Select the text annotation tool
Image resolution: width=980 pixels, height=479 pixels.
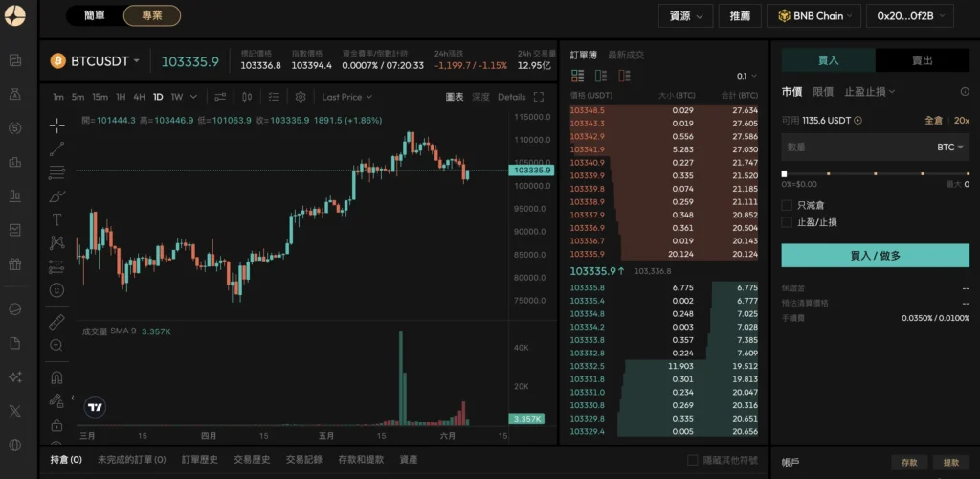tap(56, 219)
